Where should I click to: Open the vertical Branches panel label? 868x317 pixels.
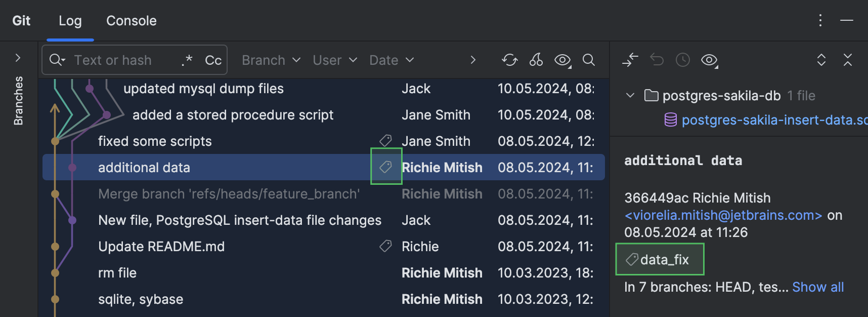pos(18,100)
